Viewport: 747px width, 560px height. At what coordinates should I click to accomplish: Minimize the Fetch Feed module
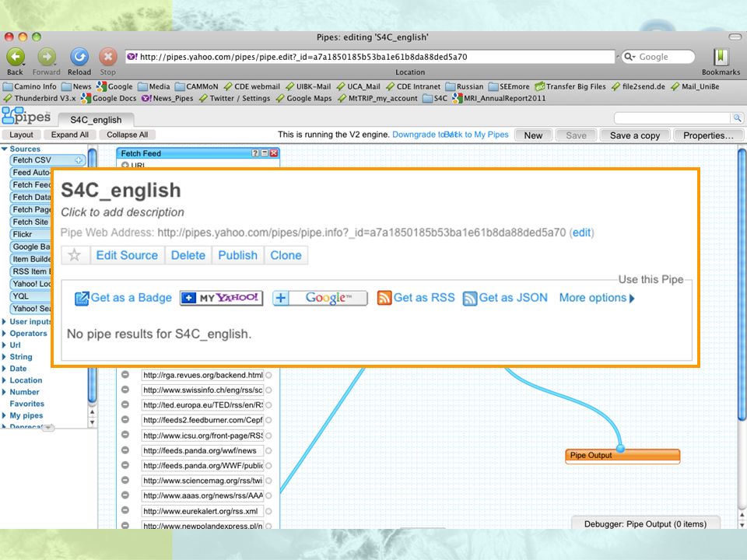pyautogui.click(x=265, y=153)
